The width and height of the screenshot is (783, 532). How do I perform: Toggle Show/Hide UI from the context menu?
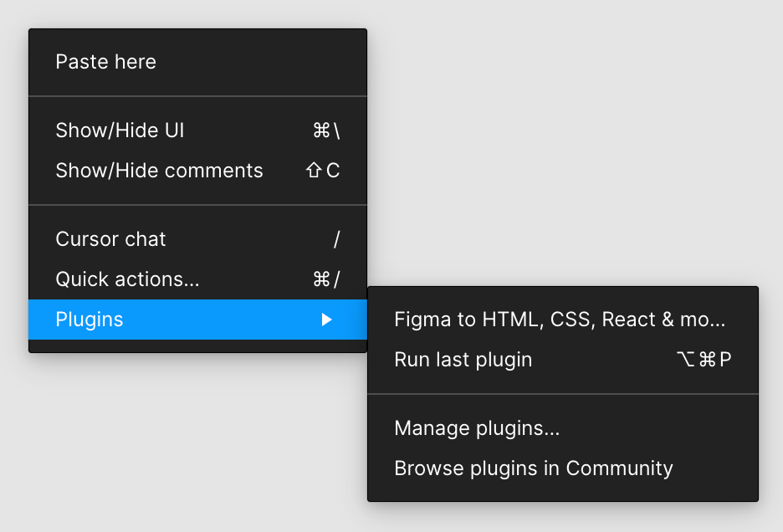tap(197, 130)
